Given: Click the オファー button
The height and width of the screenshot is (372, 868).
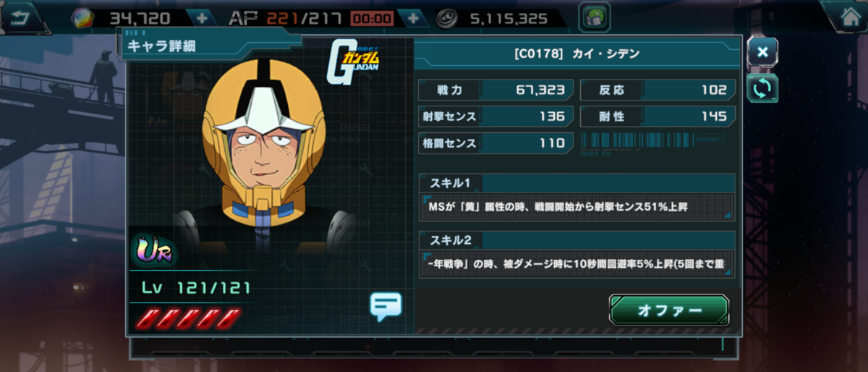Looking at the screenshot, I should (669, 310).
